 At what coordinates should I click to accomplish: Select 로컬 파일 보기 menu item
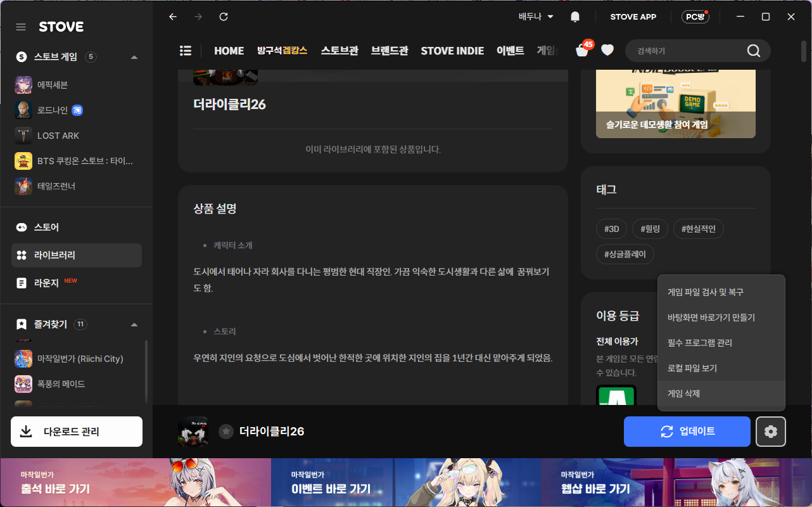(x=721, y=368)
